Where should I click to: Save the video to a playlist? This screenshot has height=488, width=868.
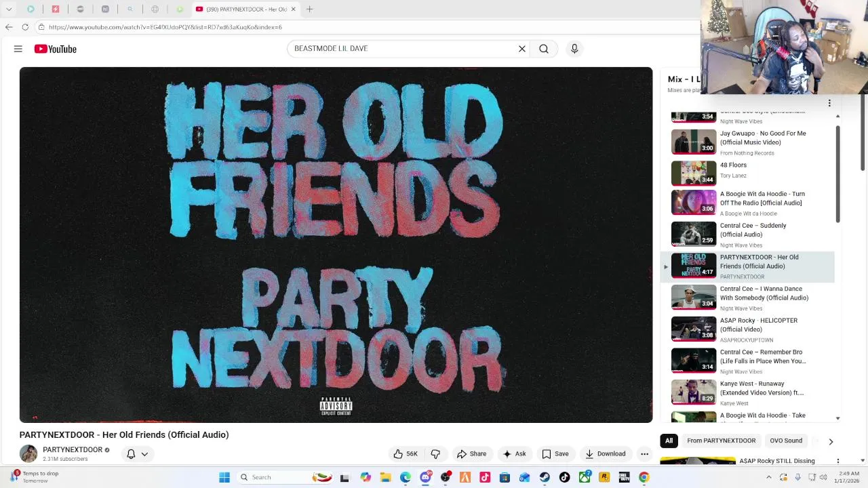(555, 454)
